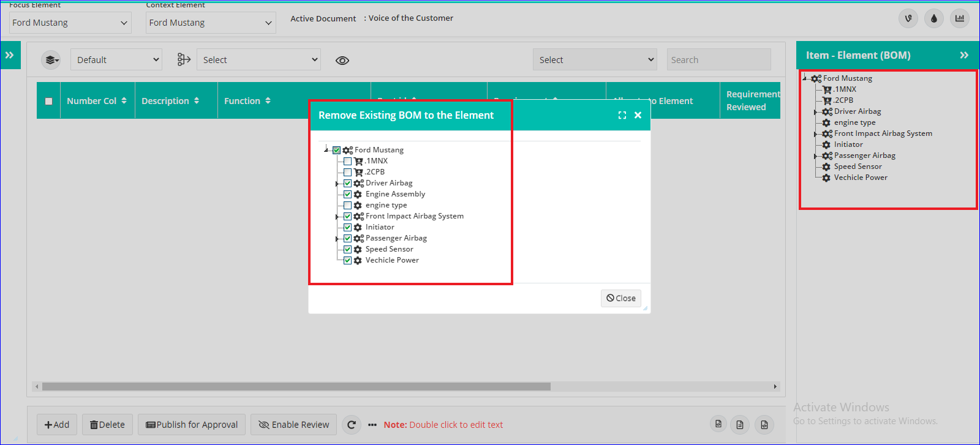This screenshot has width=980, height=445.
Task: Open the Context Element Ford Mustang dropdown
Action: tap(211, 23)
